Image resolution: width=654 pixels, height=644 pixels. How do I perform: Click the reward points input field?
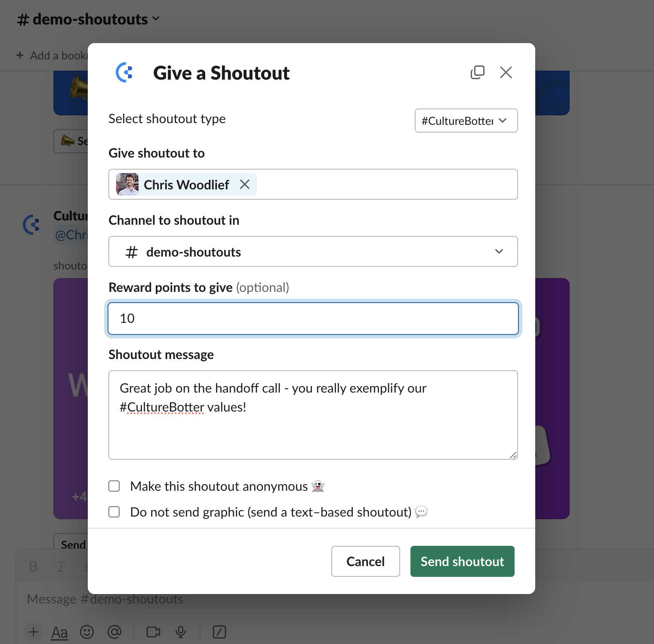[313, 319]
